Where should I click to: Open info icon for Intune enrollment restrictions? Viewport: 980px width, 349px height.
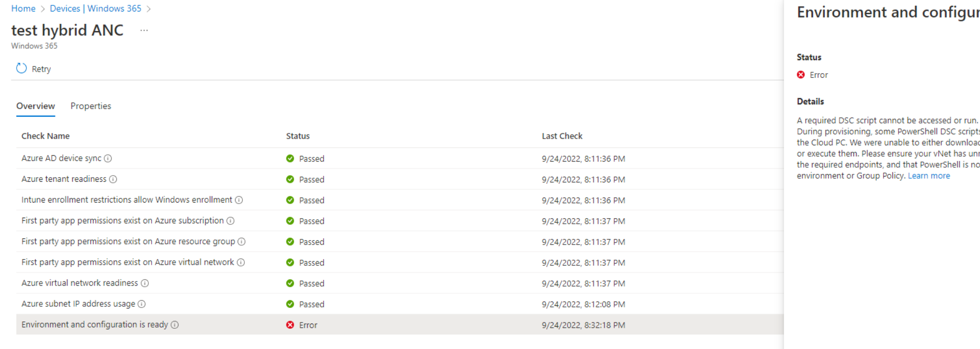(239, 200)
